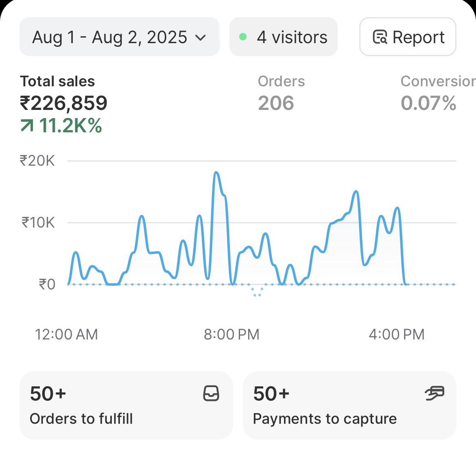Image resolution: width=476 pixels, height=449 pixels.
Task: Open the Report button
Action: 408,37
